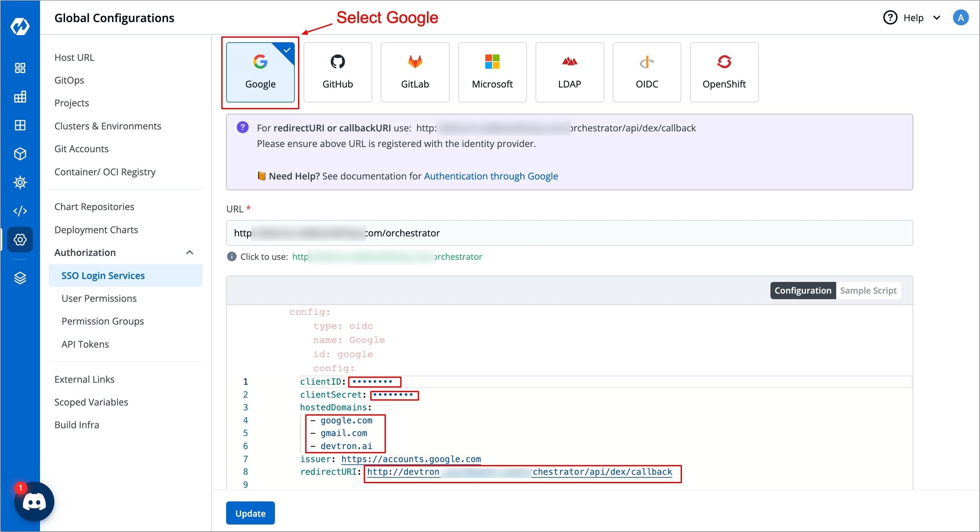Open External Links
Image resolution: width=980 pixels, height=532 pixels.
click(85, 379)
